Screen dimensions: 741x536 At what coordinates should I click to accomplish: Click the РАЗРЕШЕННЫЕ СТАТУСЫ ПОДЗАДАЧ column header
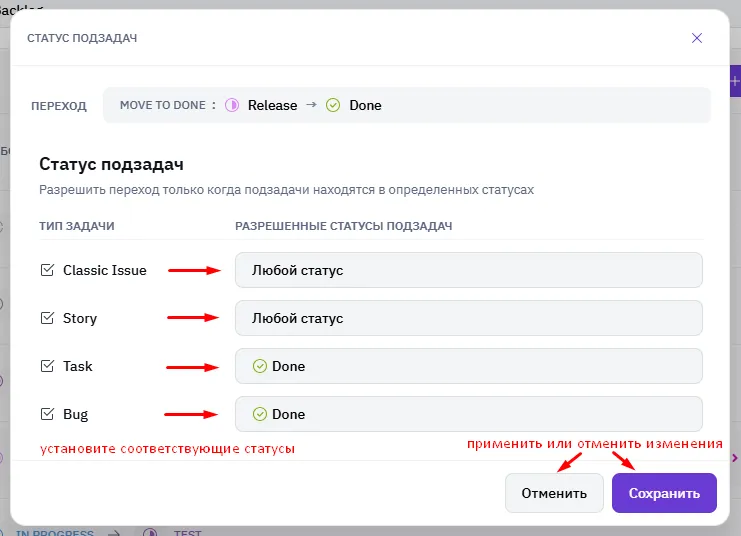pyautogui.click(x=344, y=226)
